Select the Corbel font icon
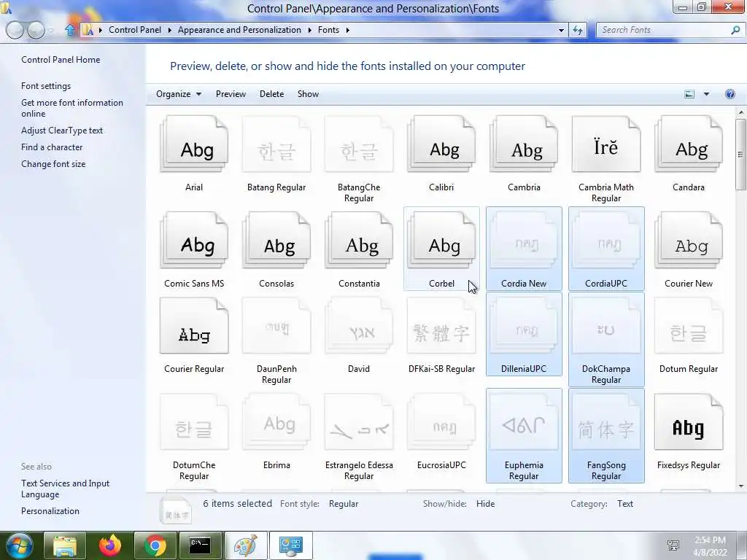Screen dimensions: 747x560 point(441,240)
